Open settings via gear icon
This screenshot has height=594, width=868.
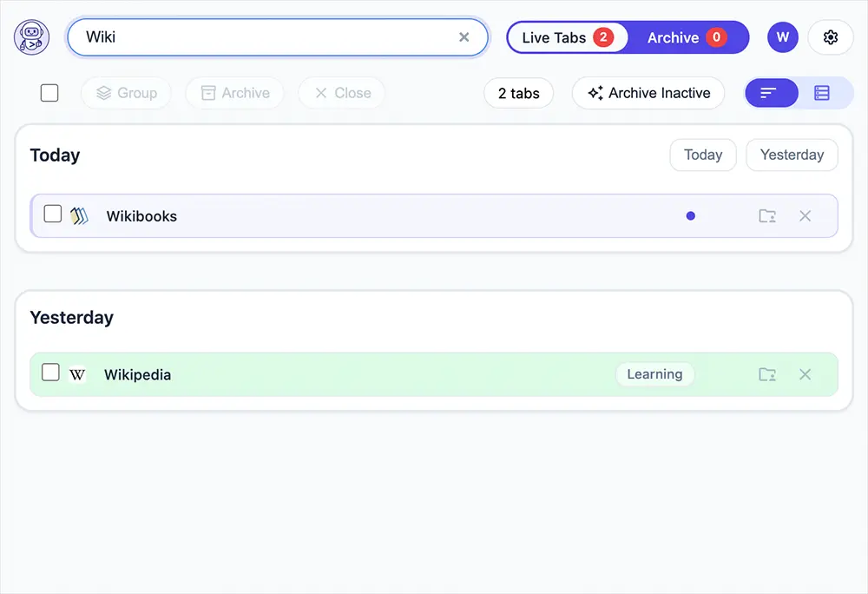(x=831, y=37)
